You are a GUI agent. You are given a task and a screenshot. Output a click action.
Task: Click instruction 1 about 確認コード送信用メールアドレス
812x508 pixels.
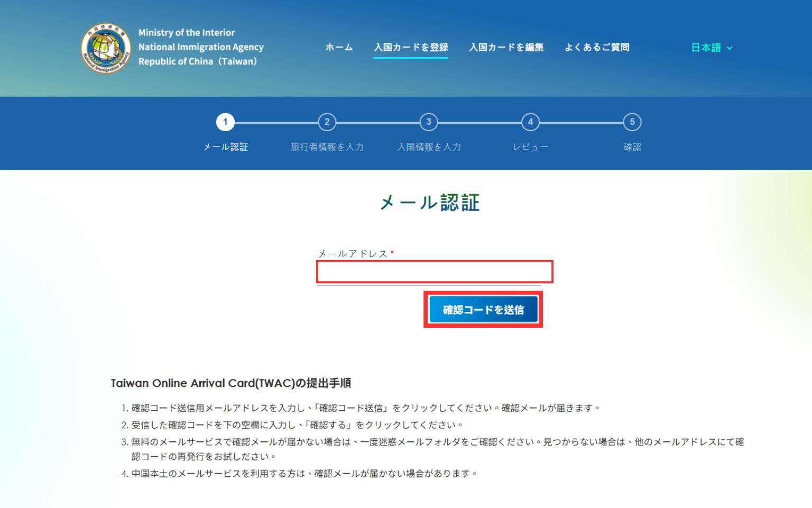pyautogui.click(x=366, y=408)
